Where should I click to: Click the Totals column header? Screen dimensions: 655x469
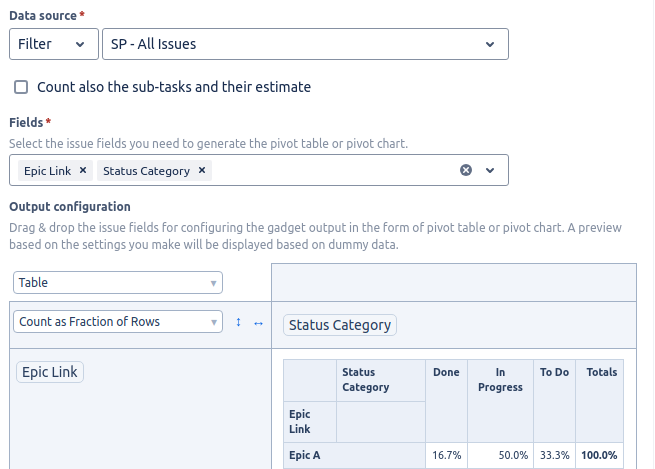click(601, 373)
